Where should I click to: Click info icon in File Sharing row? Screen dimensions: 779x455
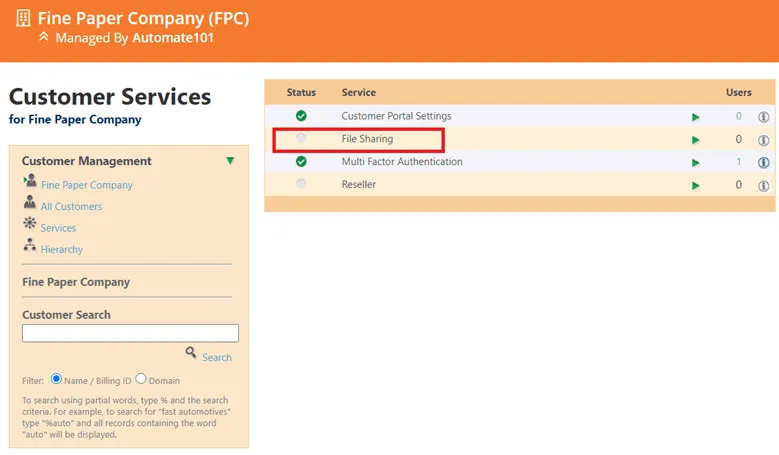763,140
